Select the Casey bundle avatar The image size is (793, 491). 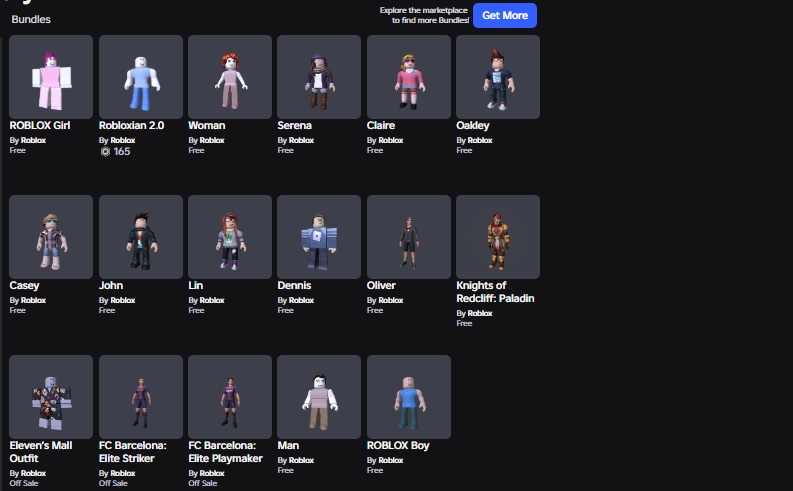click(51, 237)
